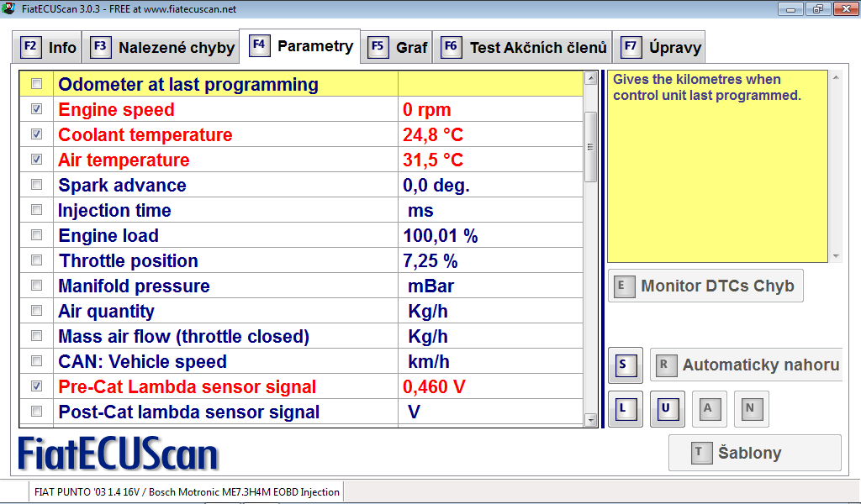The width and height of the screenshot is (861, 504).
Task: Switch to Nalezené chyby tab
Action: [163, 47]
